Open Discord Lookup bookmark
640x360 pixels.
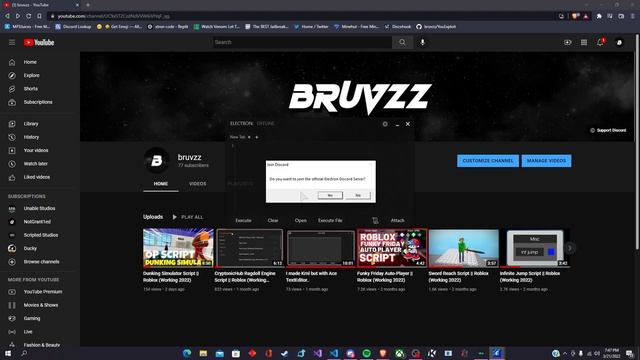73,27
